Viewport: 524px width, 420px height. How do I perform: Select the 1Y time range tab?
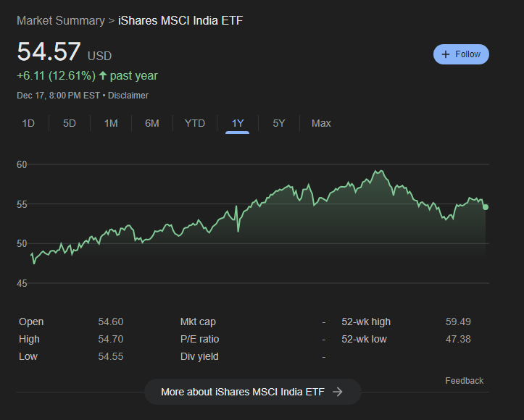click(x=238, y=123)
